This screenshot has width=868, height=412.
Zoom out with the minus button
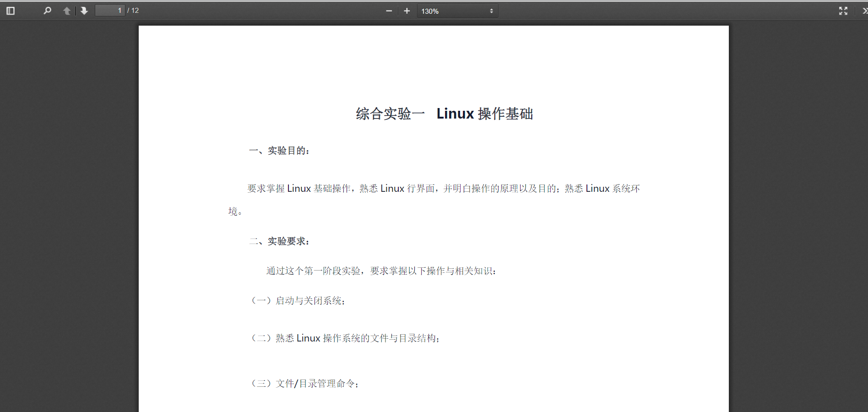click(389, 11)
